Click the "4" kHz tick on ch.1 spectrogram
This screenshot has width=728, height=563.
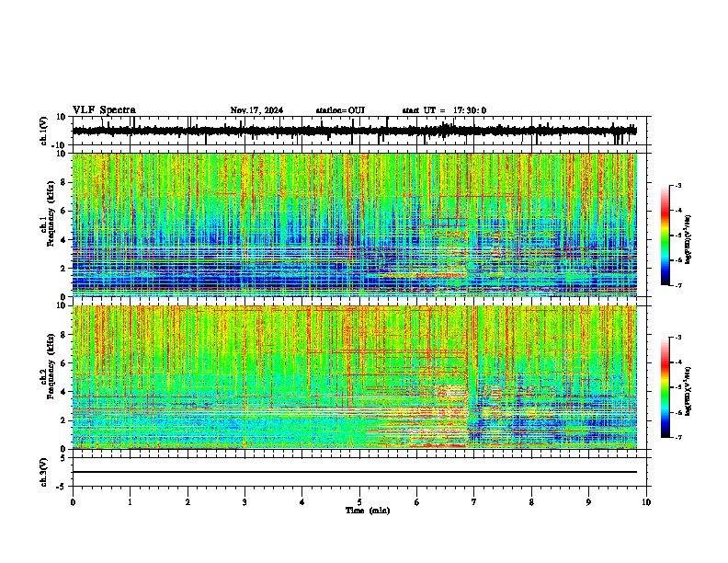64,240
